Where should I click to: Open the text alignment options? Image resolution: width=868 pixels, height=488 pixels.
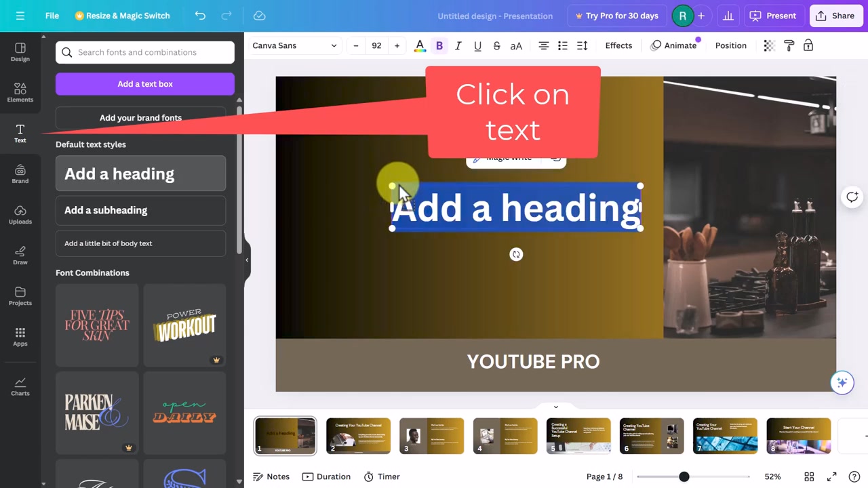(x=544, y=45)
